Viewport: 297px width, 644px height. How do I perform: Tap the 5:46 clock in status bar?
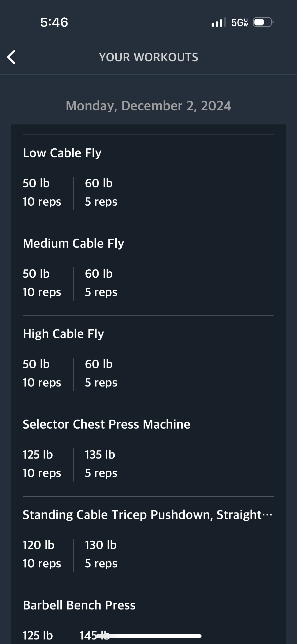(x=54, y=22)
